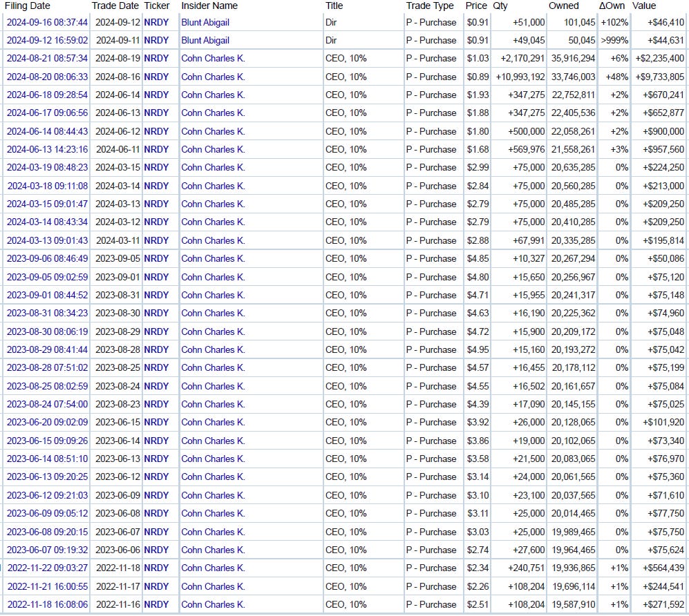Screen dimensions: 689x616
Task: Open Cohn Charles K. in the 2022-11-16 trade row
Action: coord(213,604)
